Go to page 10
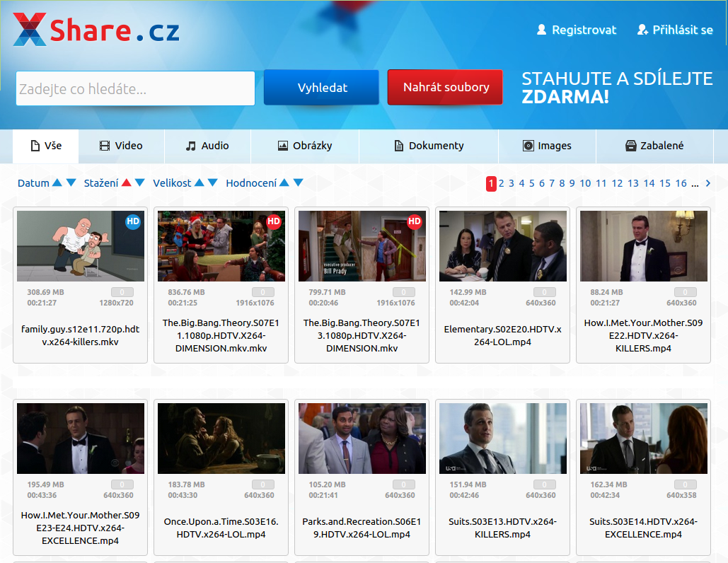Screen dimensions: 728x563 tap(585, 183)
